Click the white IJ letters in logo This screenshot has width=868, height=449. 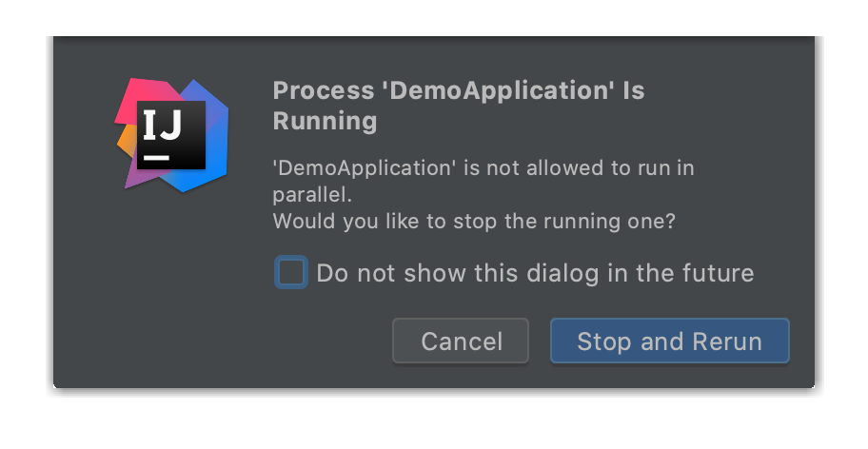tap(167, 123)
